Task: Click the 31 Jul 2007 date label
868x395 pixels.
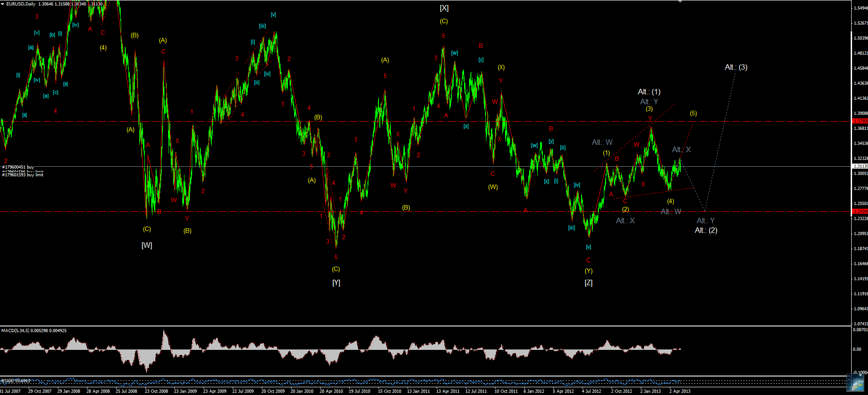Action: click(x=10, y=391)
